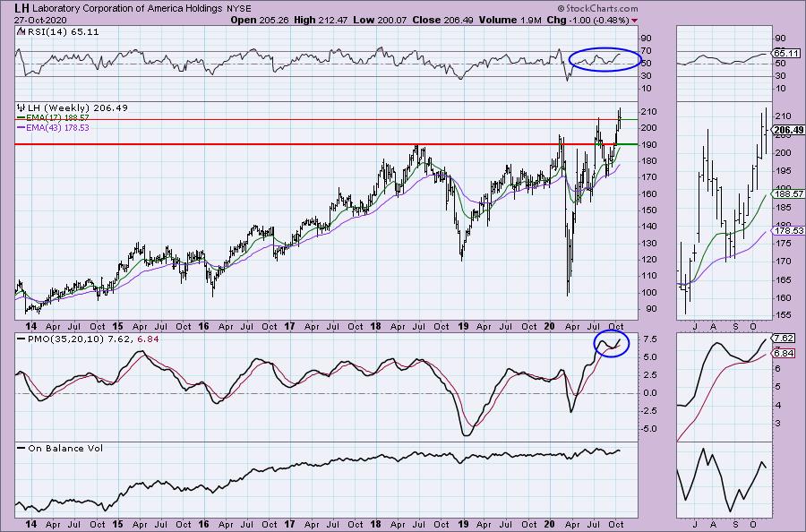The image size is (806, 532).
Task: Click the 165 label on the zoomed price axis
Action: click(783, 280)
